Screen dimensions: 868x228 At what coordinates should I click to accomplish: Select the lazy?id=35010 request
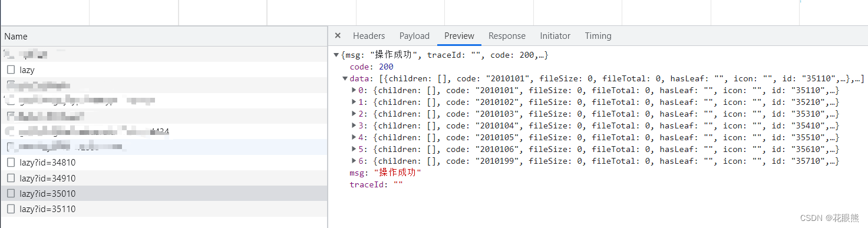164,194
